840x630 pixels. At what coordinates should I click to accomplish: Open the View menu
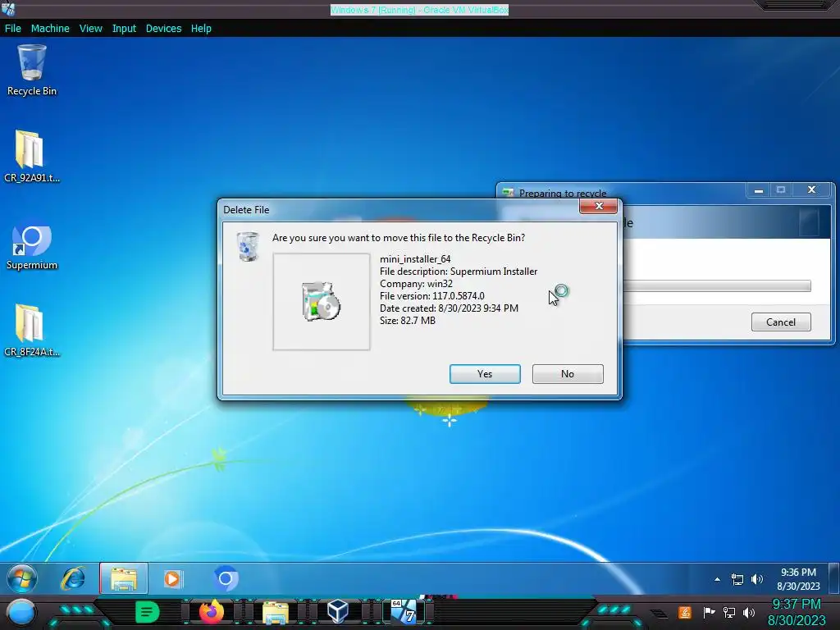point(90,29)
